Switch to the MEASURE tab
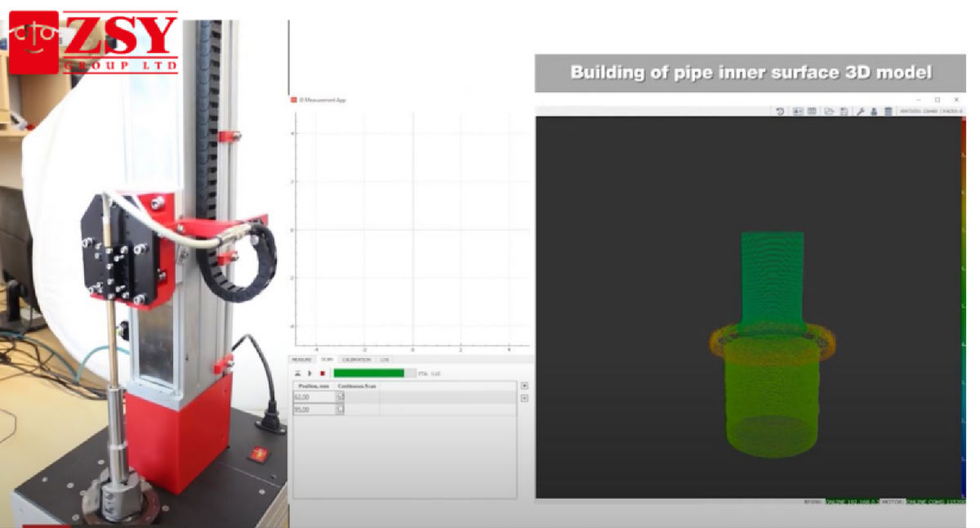The image size is (980, 528). [x=302, y=360]
